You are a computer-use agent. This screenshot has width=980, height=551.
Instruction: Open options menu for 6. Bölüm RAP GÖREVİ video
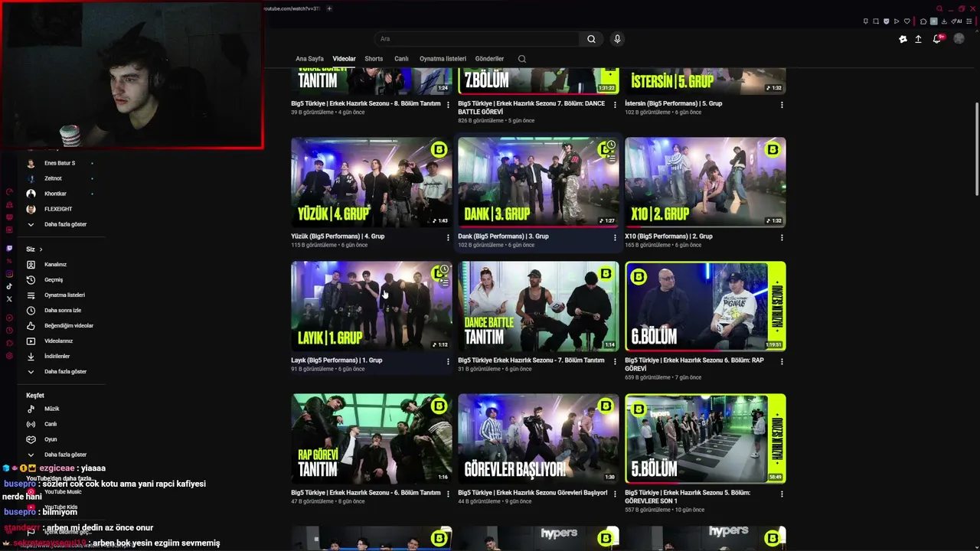[782, 361]
